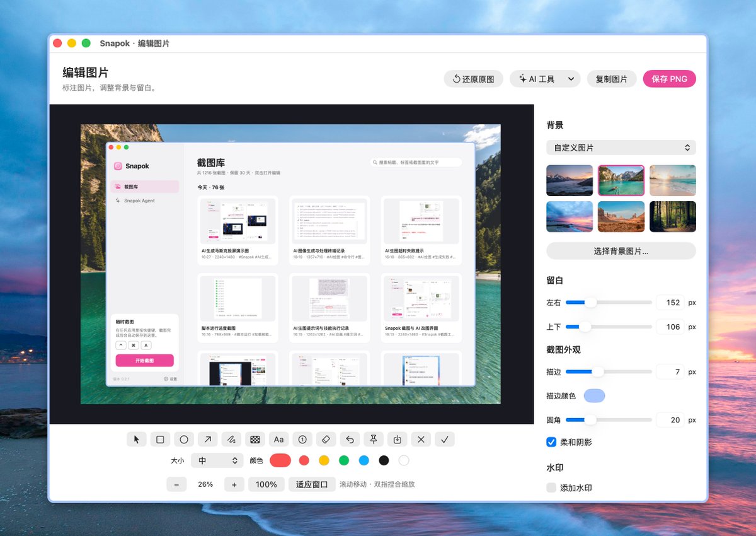Choose the green color dot
This screenshot has width=756, height=536.
pyautogui.click(x=344, y=460)
